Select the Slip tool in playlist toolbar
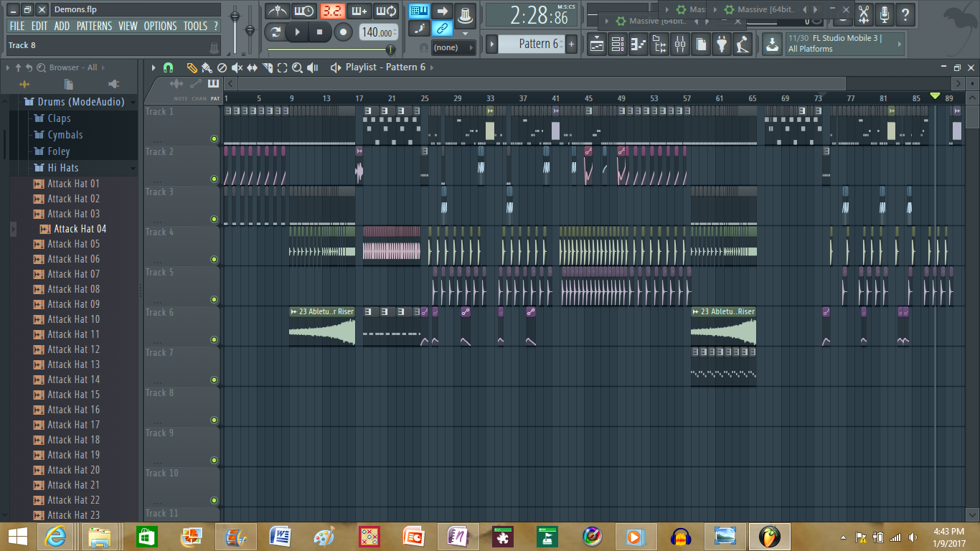 pyautogui.click(x=252, y=67)
